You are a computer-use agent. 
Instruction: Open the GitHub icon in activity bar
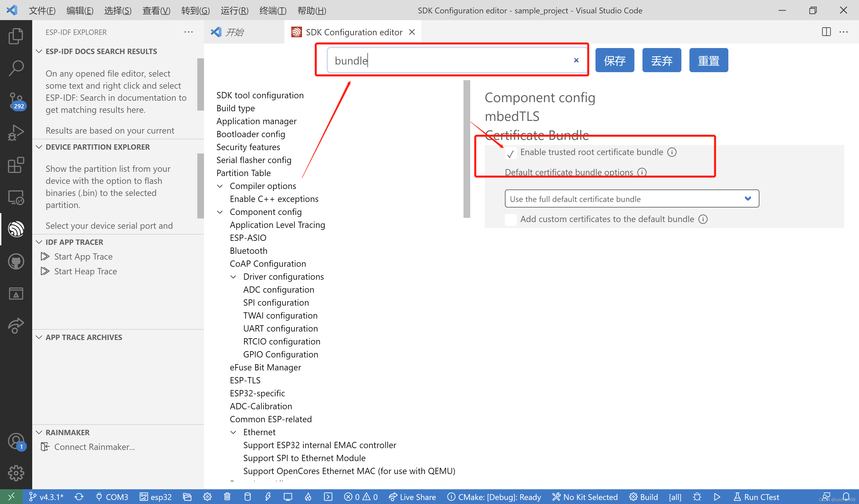(16, 262)
